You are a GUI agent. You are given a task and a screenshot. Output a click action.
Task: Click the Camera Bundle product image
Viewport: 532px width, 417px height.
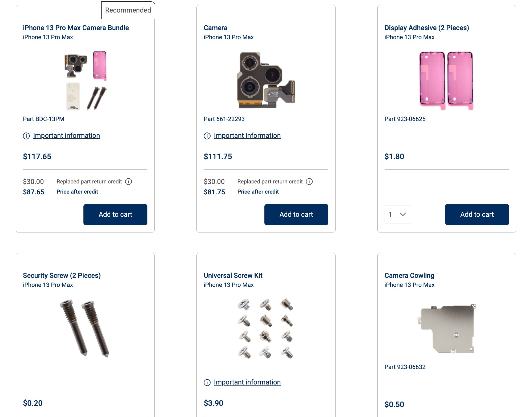[85, 80]
